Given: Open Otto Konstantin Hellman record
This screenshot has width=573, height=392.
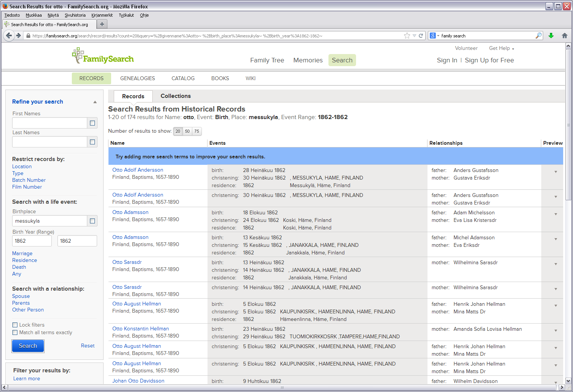Looking at the screenshot, I should tap(141, 329).
